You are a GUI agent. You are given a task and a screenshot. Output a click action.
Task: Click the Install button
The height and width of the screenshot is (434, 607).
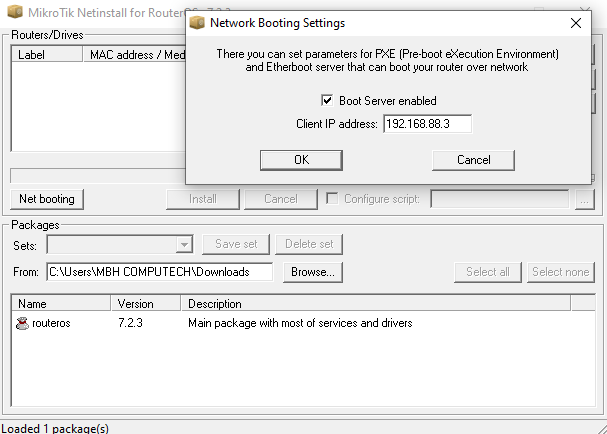pos(203,199)
